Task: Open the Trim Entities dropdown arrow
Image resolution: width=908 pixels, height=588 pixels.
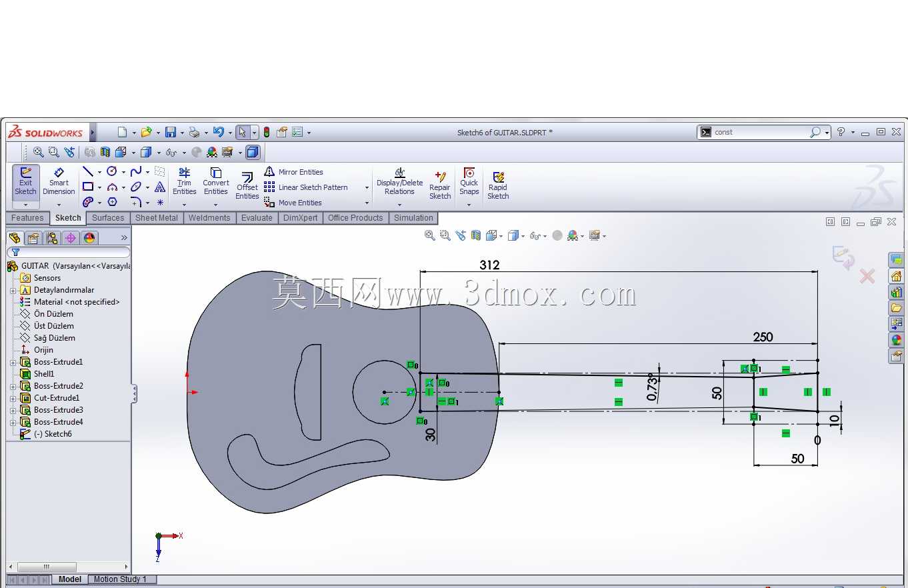Action: (184, 205)
